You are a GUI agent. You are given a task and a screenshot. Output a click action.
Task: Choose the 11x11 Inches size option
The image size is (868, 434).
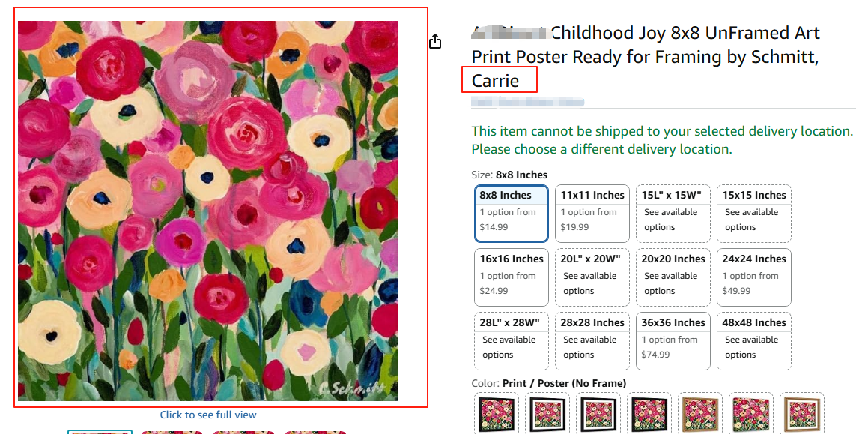point(592,214)
